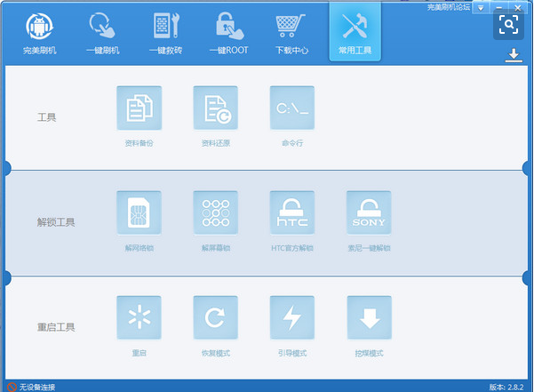Close the application window
The height and width of the screenshot is (392, 534).
518,8
